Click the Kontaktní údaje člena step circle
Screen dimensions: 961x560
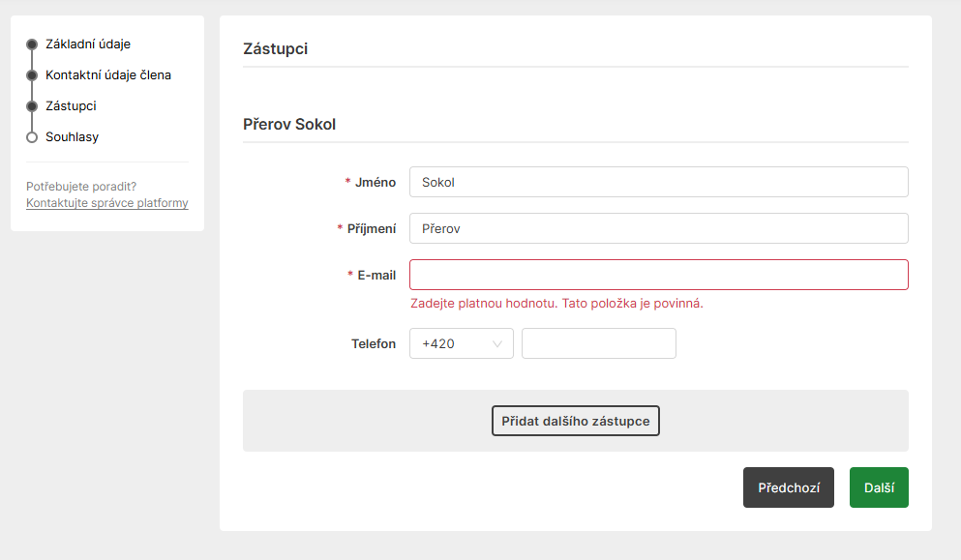pos(32,75)
